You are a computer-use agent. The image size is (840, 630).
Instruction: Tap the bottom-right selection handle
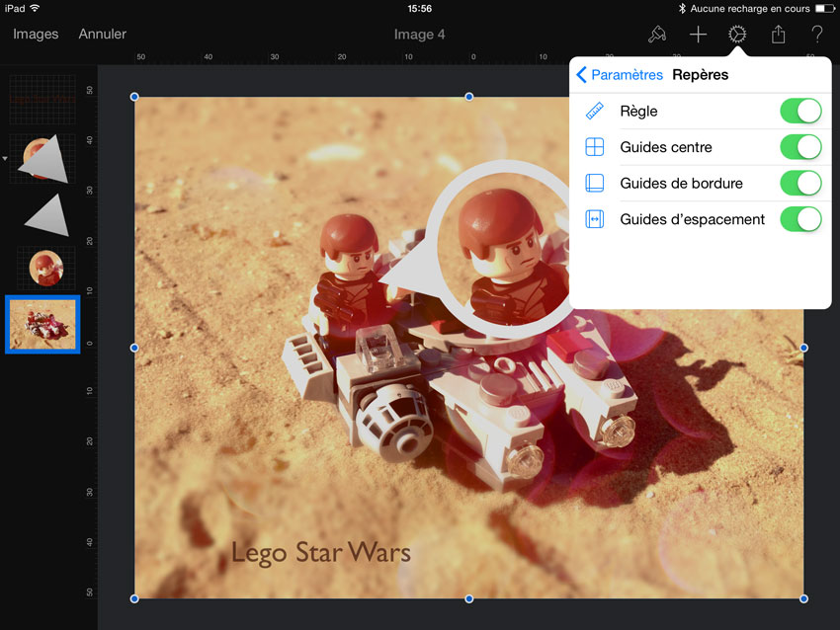tap(803, 599)
